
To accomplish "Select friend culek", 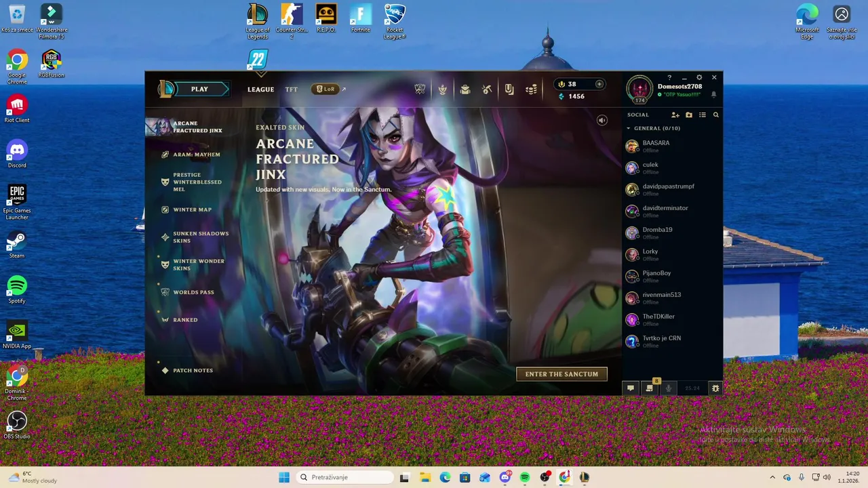I will (x=671, y=167).
